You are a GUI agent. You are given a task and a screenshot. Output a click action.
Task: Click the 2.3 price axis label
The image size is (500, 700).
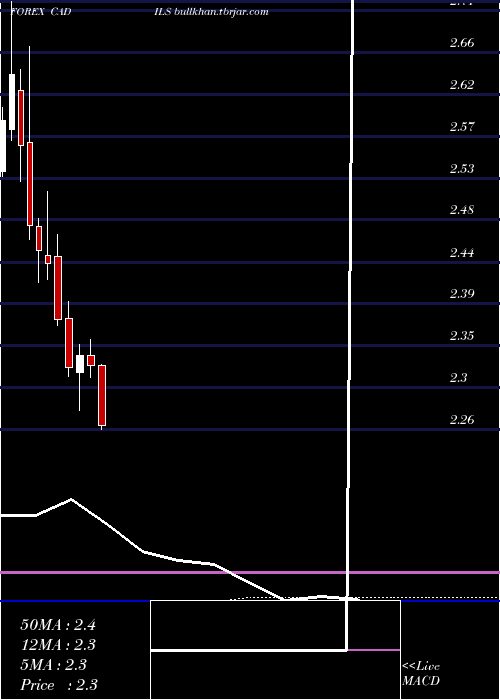(x=458, y=378)
